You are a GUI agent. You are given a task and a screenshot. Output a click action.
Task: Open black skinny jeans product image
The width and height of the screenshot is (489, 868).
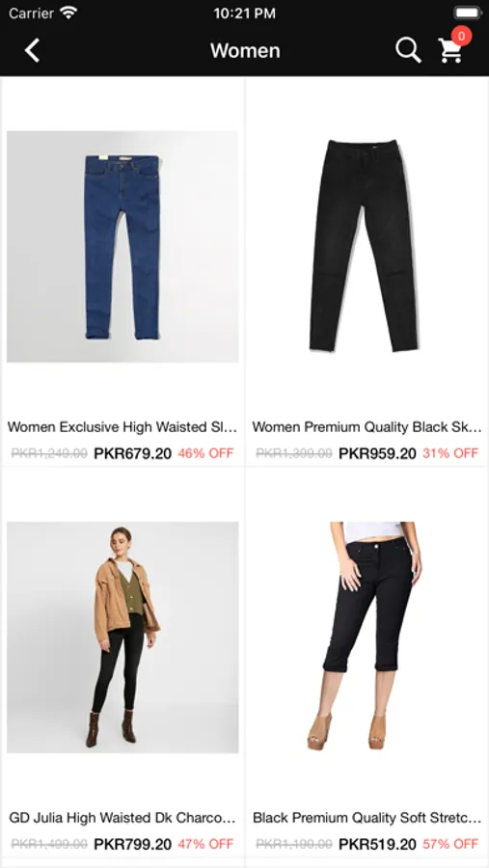(x=367, y=246)
